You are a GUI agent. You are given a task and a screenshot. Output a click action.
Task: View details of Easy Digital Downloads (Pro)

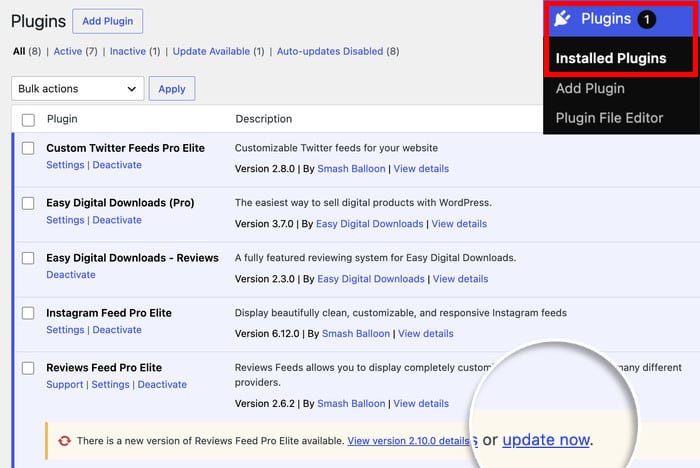click(x=459, y=224)
